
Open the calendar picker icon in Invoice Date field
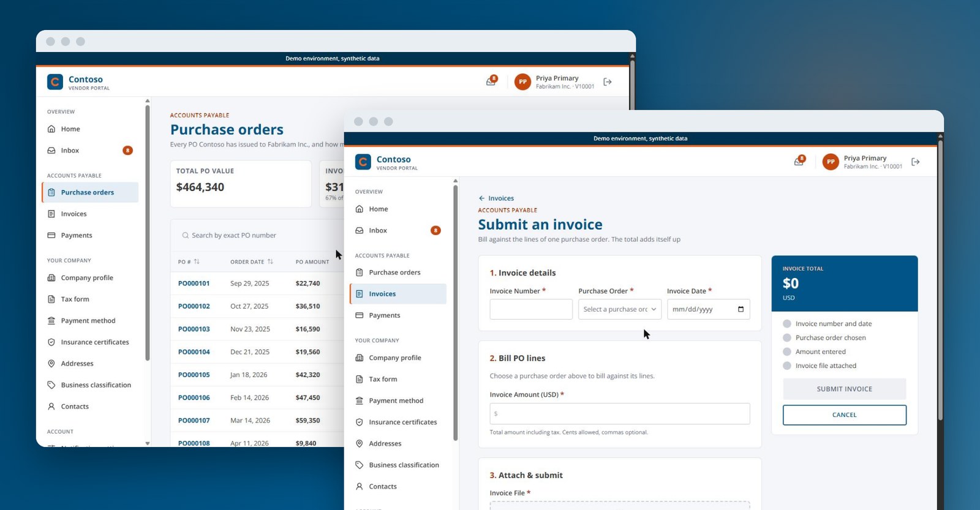[741, 309]
